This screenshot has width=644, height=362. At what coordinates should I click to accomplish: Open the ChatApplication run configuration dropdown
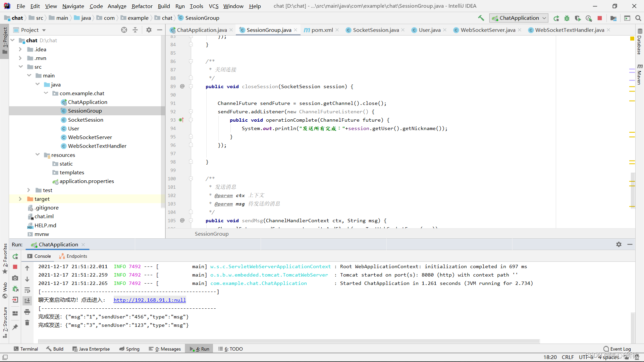519,18
